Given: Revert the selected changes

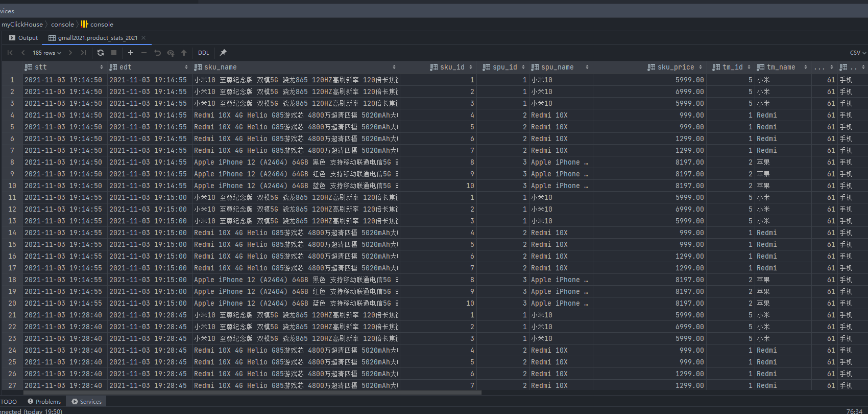Looking at the screenshot, I should click(x=157, y=53).
